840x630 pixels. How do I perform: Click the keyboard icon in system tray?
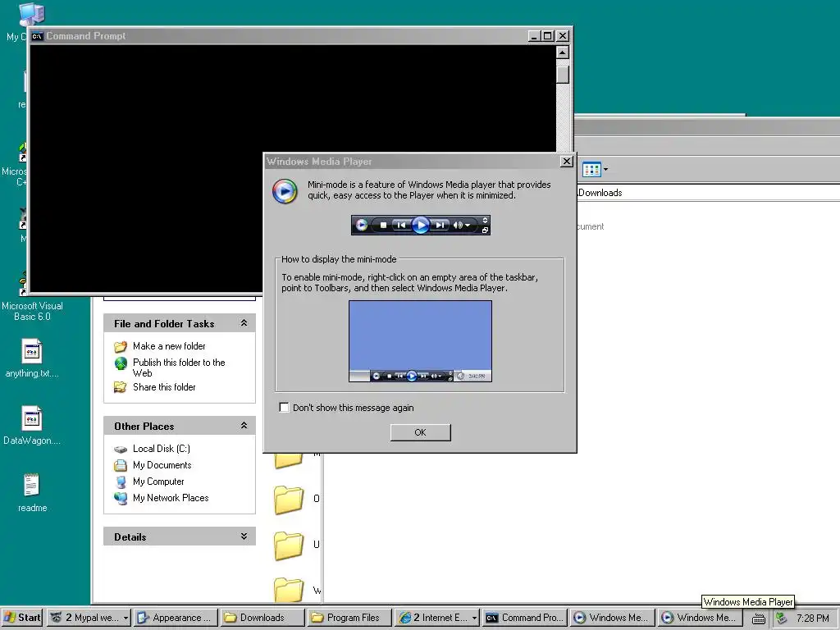coord(759,619)
